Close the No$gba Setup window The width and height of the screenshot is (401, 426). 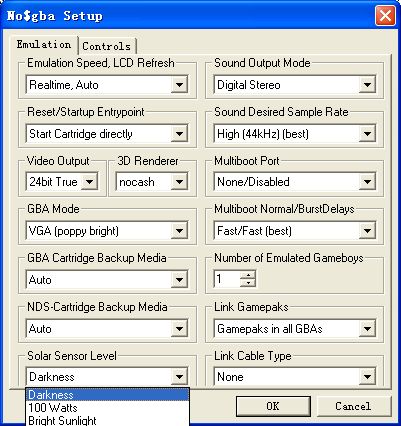tap(385, 16)
